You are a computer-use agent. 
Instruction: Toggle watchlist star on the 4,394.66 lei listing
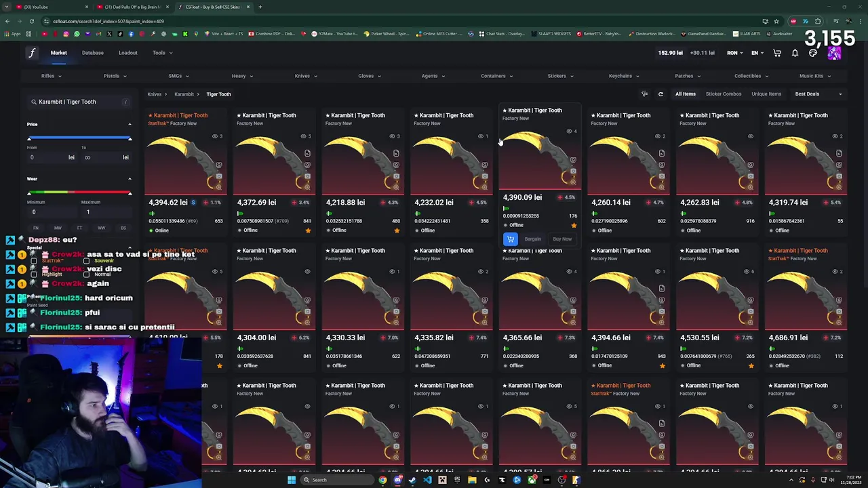click(662, 366)
